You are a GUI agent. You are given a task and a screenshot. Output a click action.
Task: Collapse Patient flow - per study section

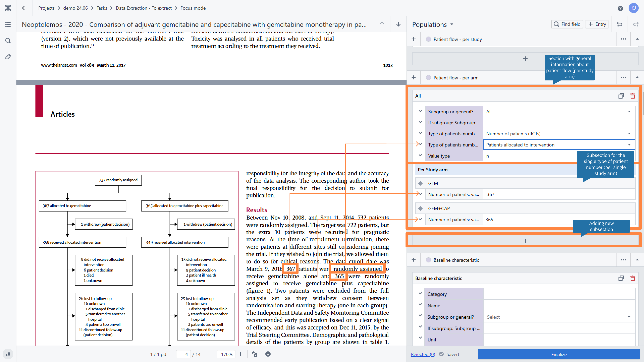pyautogui.click(x=637, y=39)
